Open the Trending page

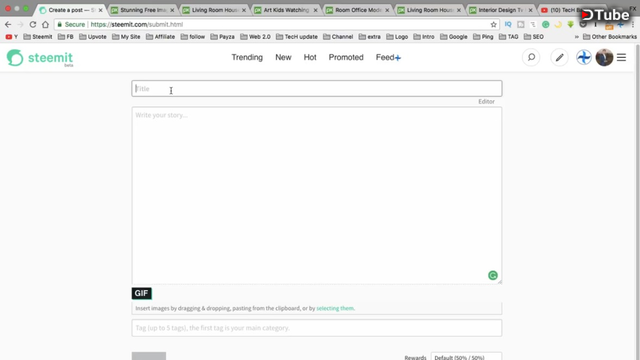coord(247,58)
